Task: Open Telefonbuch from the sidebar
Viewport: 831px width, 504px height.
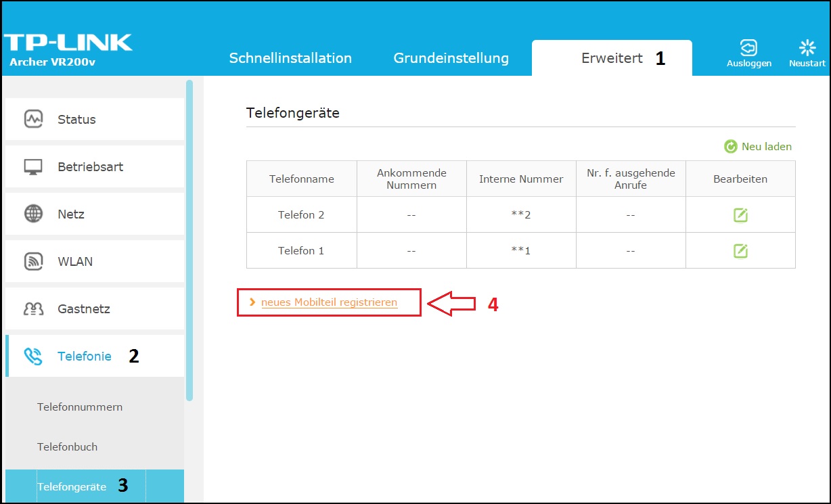Action: click(67, 447)
